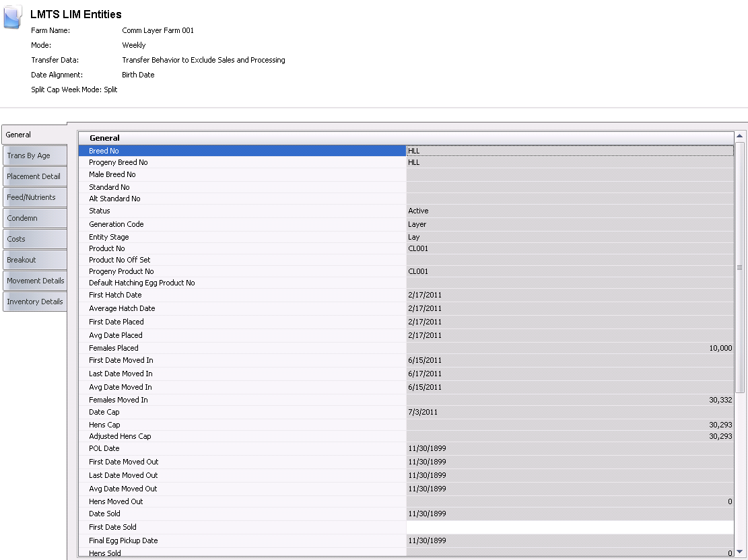Go to the Costs tab
The image size is (748, 560).
pos(34,239)
